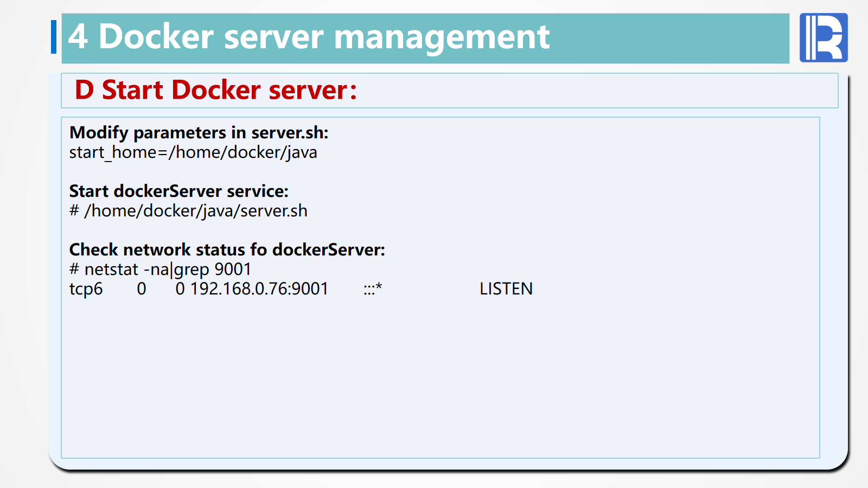Click the blue R logo icon

(823, 37)
